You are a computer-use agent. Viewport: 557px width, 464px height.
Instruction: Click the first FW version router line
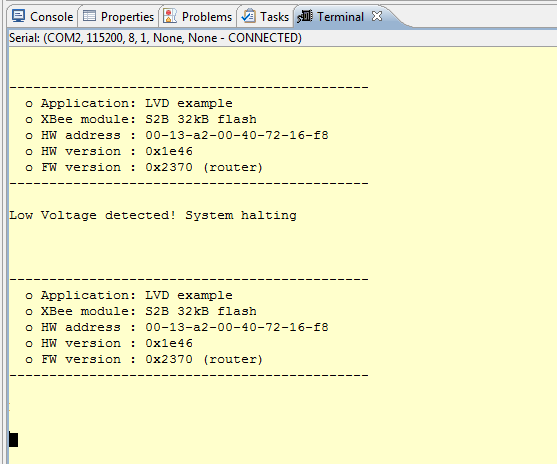(144, 167)
